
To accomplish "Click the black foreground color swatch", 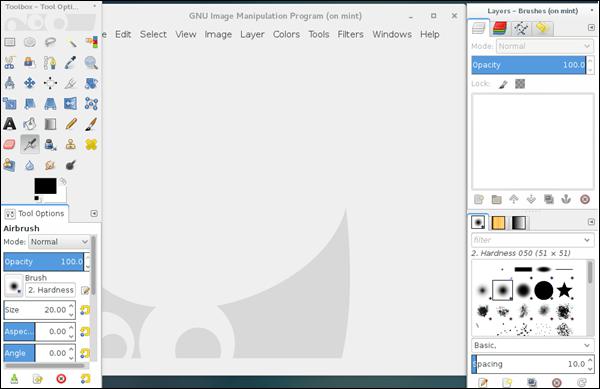I will coord(45,186).
